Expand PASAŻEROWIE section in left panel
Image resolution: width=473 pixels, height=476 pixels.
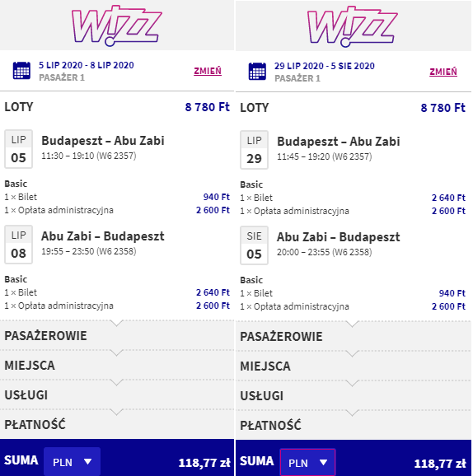click(x=117, y=335)
